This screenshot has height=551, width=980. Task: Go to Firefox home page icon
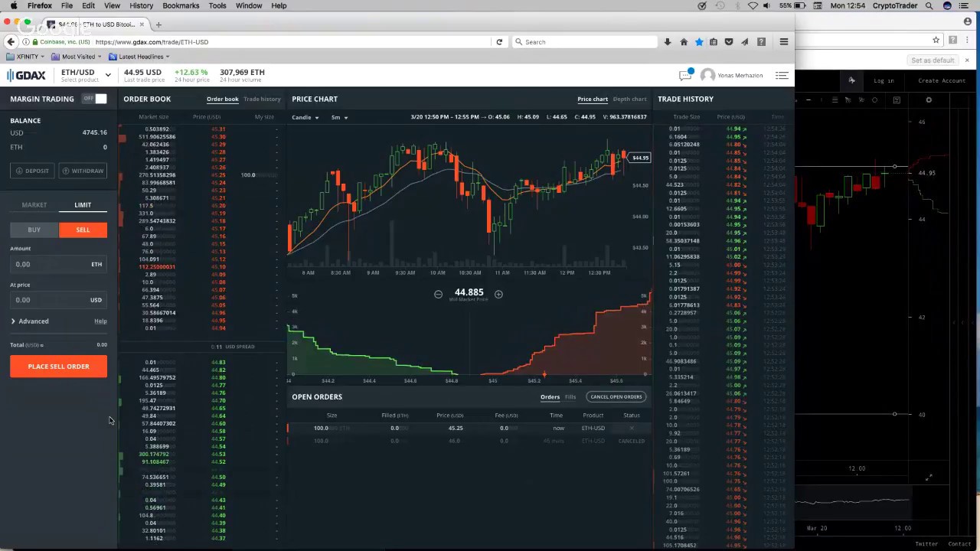coord(684,41)
